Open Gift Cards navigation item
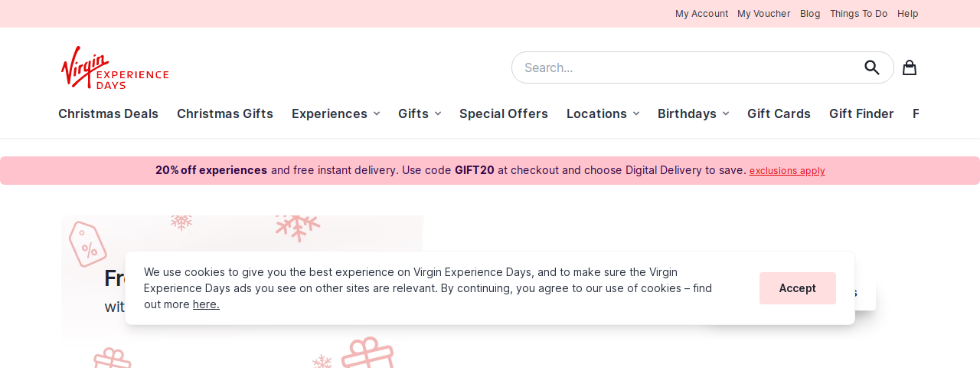This screenshot has height=368, width=980. coord(779,113)
